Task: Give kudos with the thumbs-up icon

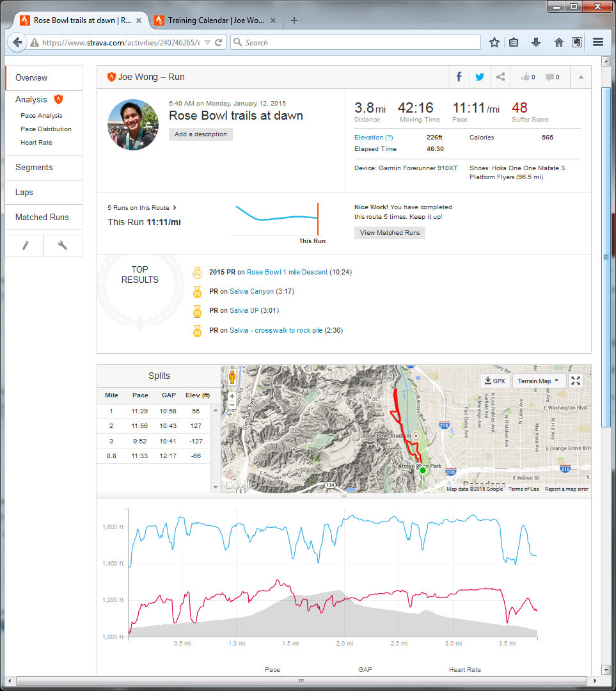Action: [x=528, y=77]
